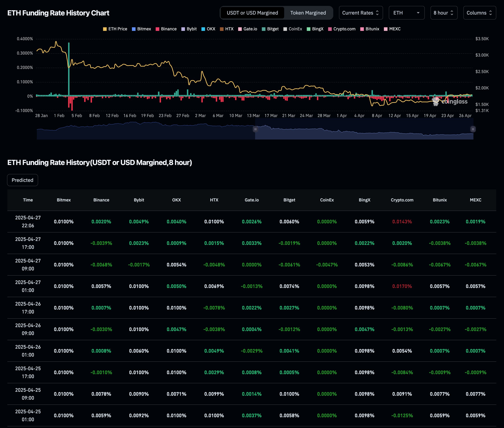The width and height of the screenshot is (504, 428).
Task: Toggle the MEXC legend marker
Action: [386, 29]
